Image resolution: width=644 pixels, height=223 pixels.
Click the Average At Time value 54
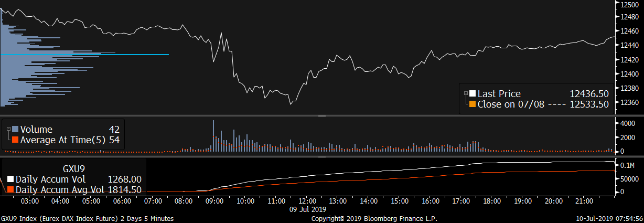(x=114, y=140)
